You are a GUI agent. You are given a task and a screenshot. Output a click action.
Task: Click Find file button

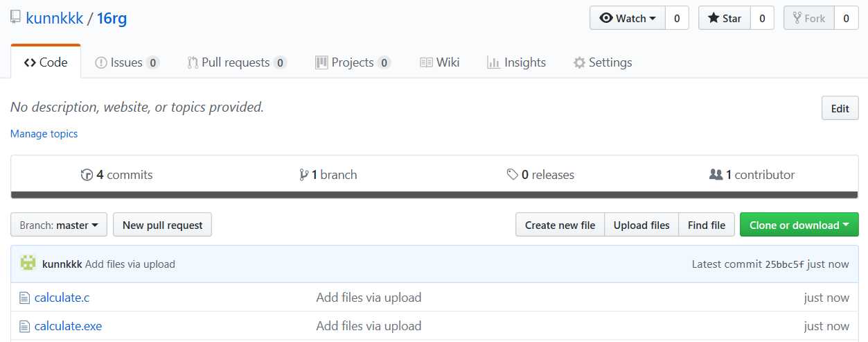(707, 225)
